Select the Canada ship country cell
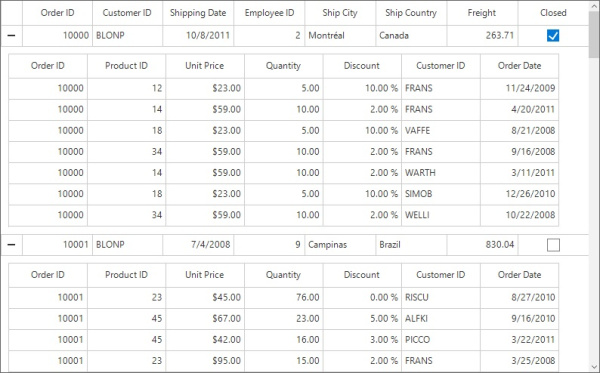This screenshot has height=373, width=600. point(411,36)
